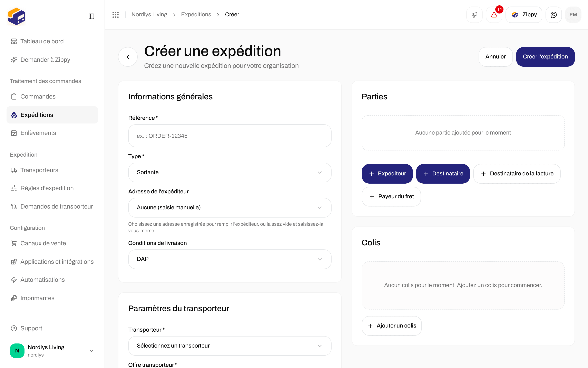Open Enlèvements in sidebar

pos(52,133)
